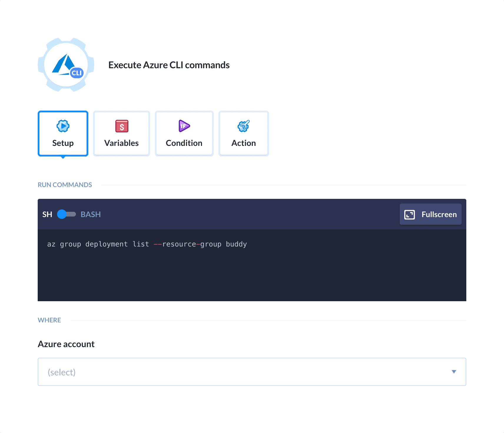Open the Azure account dropdown

(252, 372)
